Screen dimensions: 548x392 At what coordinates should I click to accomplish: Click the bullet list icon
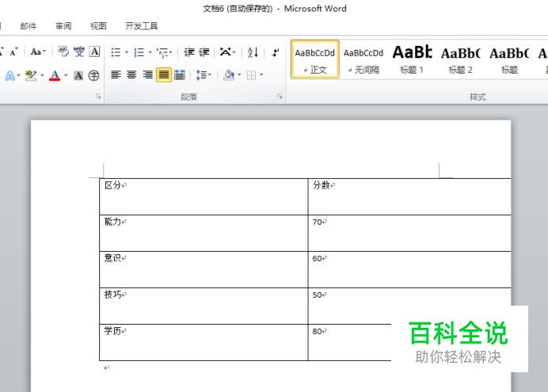pos(116,53)
